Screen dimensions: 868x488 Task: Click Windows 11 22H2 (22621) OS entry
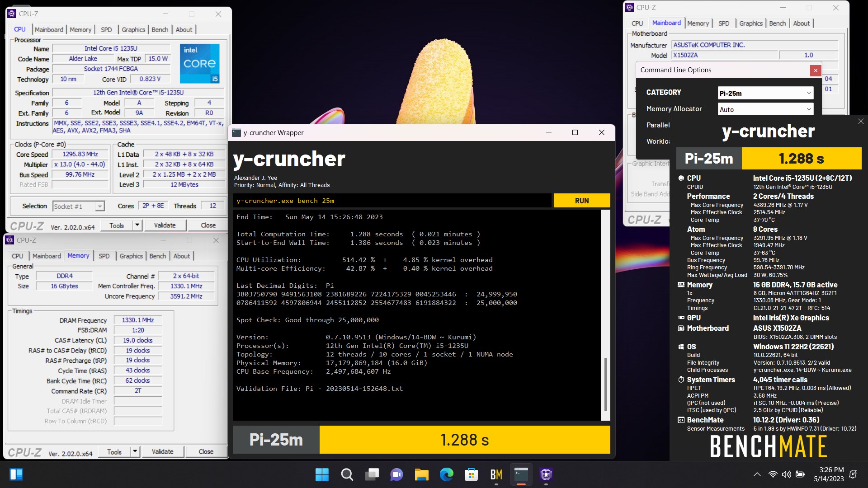(793, 347)
